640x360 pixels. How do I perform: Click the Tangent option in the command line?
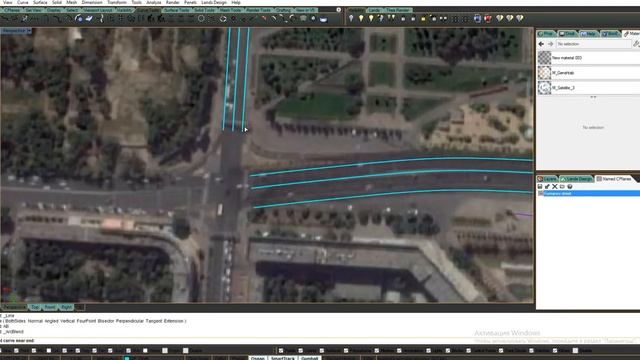click(x=153, y=321)
